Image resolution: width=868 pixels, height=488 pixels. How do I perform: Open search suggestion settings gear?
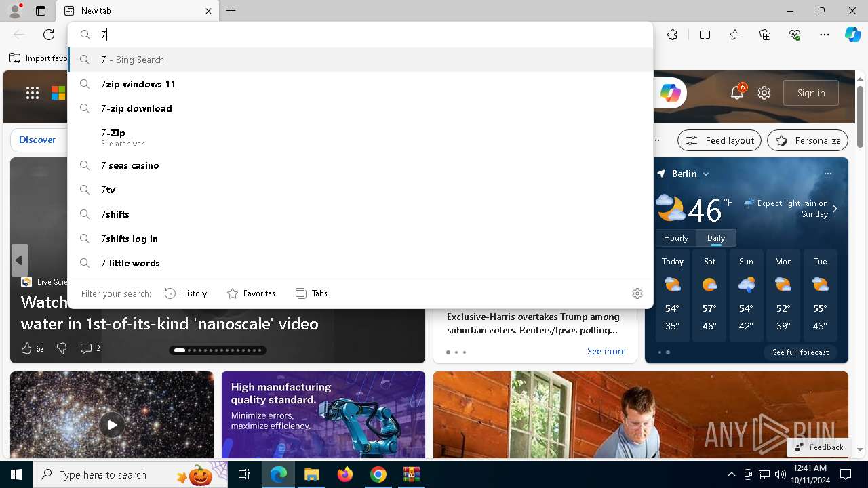(x=637, y=293)
